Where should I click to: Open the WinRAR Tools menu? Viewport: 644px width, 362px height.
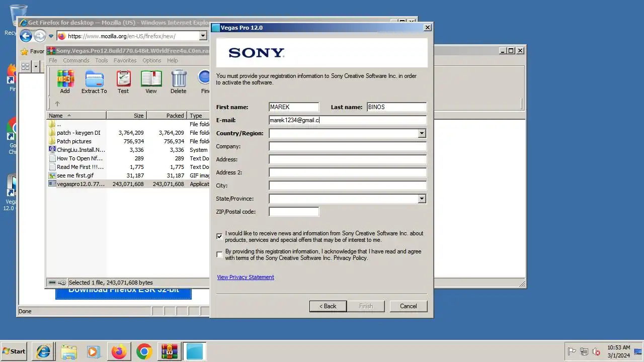point(102,60)
